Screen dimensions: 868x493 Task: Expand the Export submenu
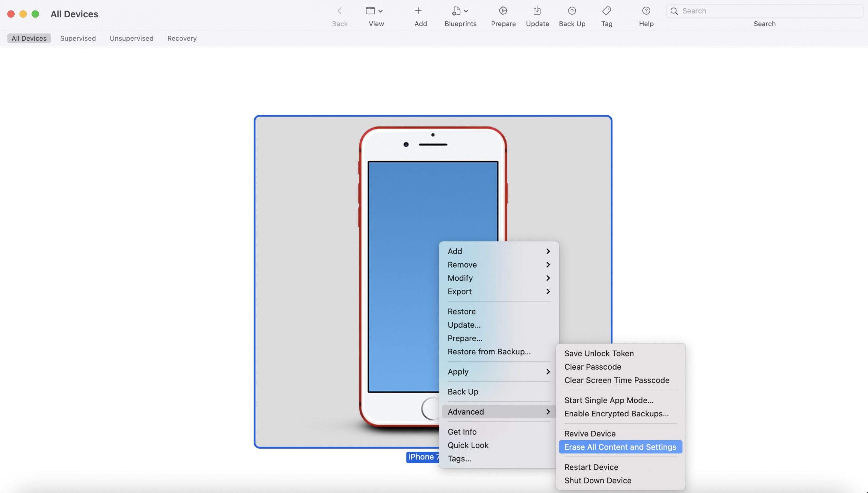499,291
